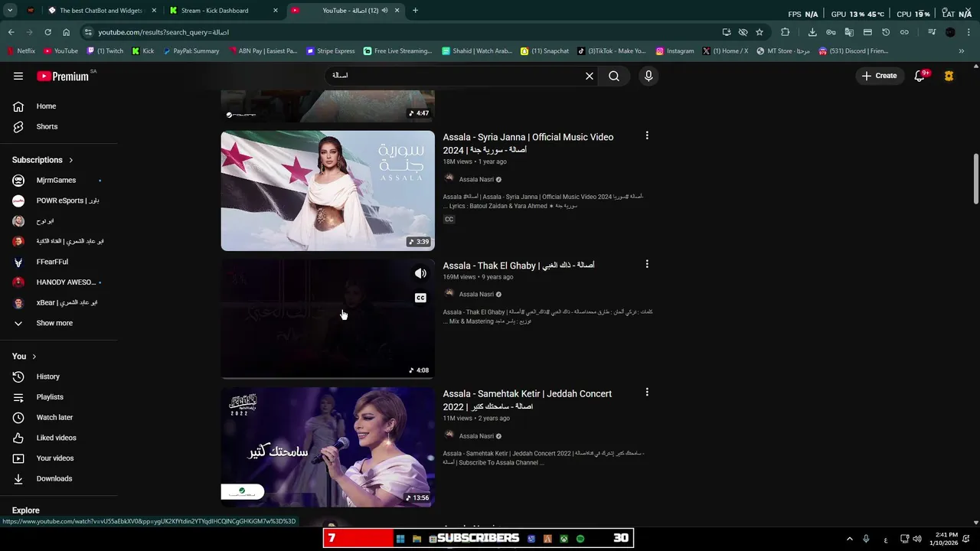This screenshot has height=551, width=980.
Task: Click the Create button
Action: tap(879, 76)
